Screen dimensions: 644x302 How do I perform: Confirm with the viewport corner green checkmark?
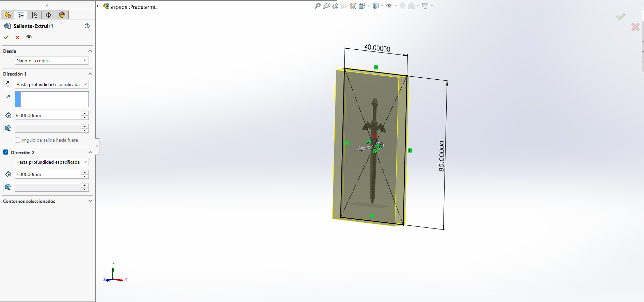pyautogui.click(x=621, y=17)
